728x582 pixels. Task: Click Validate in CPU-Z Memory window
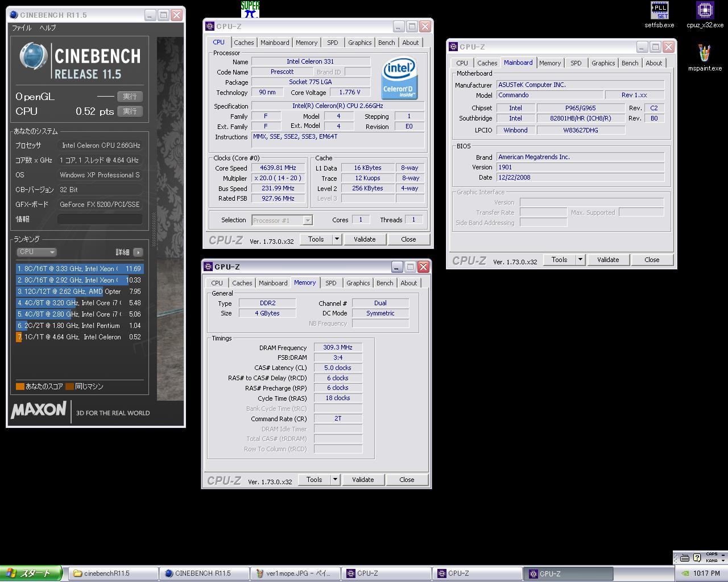tap(363, 480)
